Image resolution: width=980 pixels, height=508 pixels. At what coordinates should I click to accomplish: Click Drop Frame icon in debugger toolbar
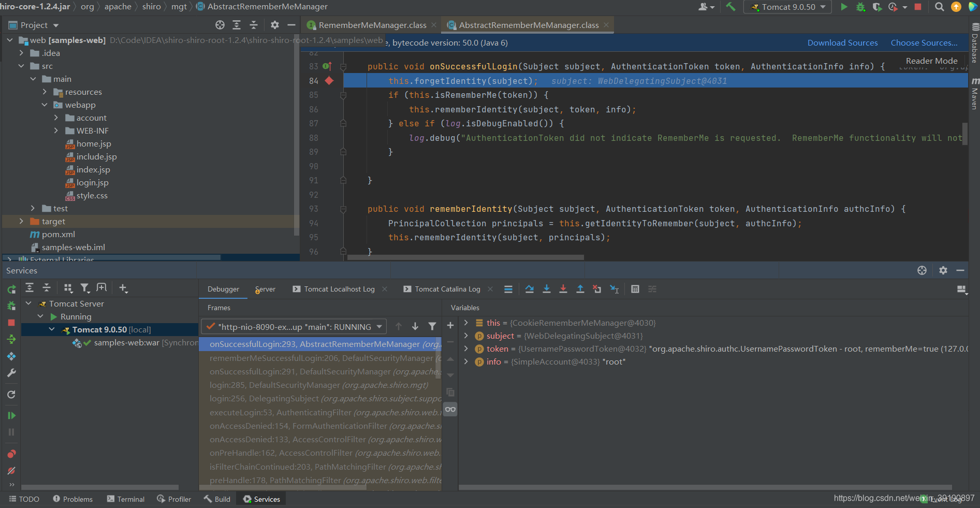coord(597,289)
